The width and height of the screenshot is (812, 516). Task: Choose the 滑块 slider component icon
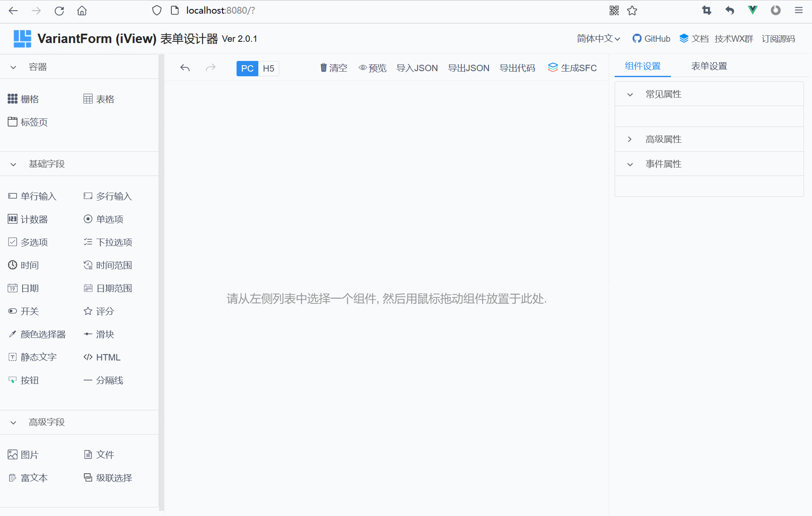(x=88, y=334)
